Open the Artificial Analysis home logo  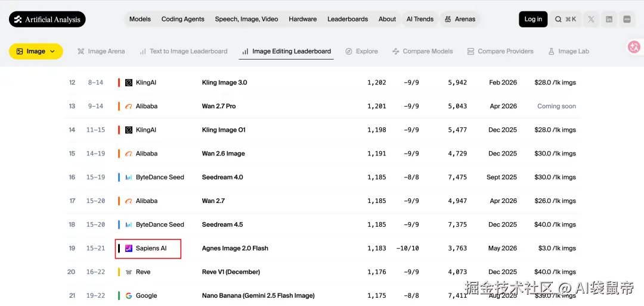pyautogui.click(x=47, y=19)
